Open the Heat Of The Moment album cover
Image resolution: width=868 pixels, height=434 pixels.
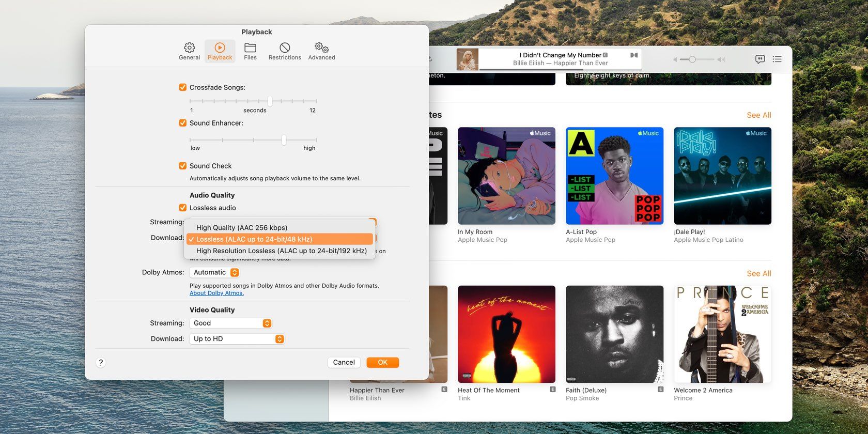[506, 334]
